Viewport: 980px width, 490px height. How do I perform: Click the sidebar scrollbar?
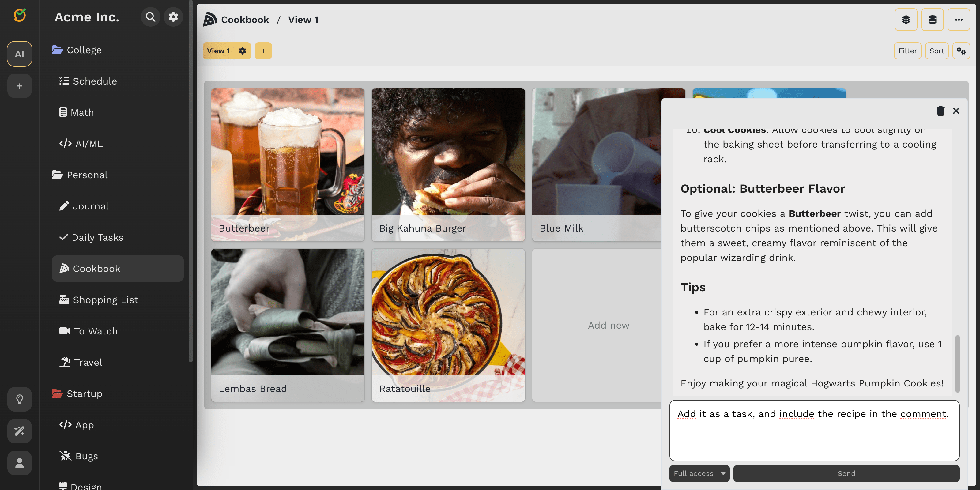pyautogui.click(x=190, y=181)
